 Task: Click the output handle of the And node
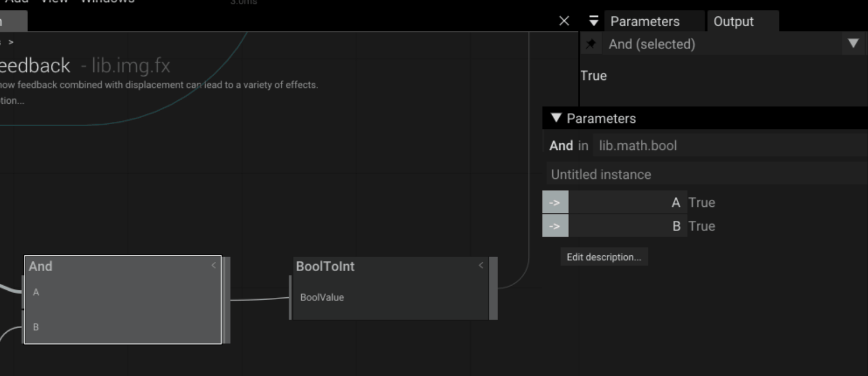coord(227,300)
